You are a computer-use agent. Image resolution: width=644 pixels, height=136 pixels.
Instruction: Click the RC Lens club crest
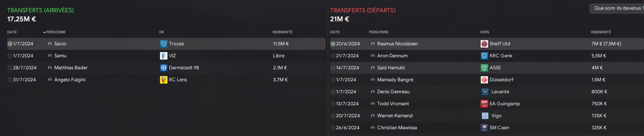[x=163, y=80]
